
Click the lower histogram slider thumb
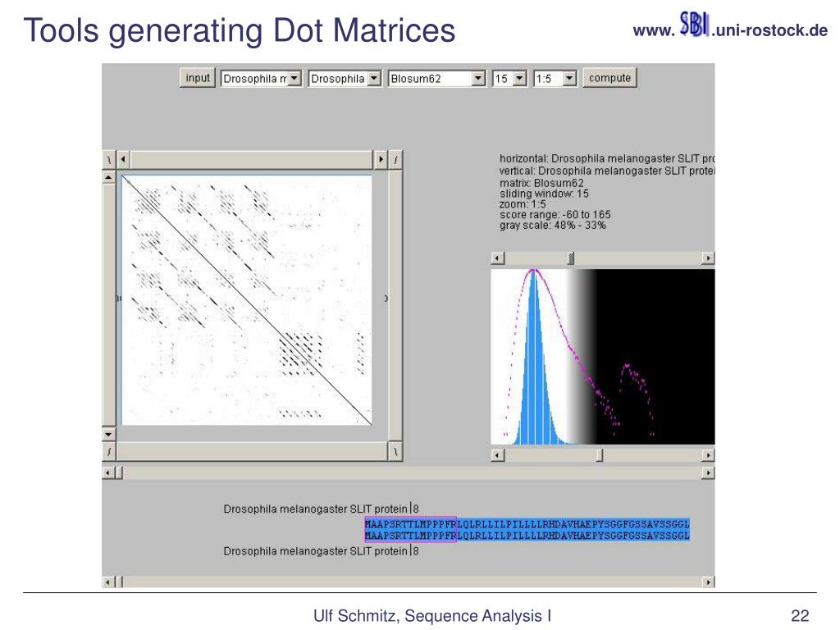(600, 454)
